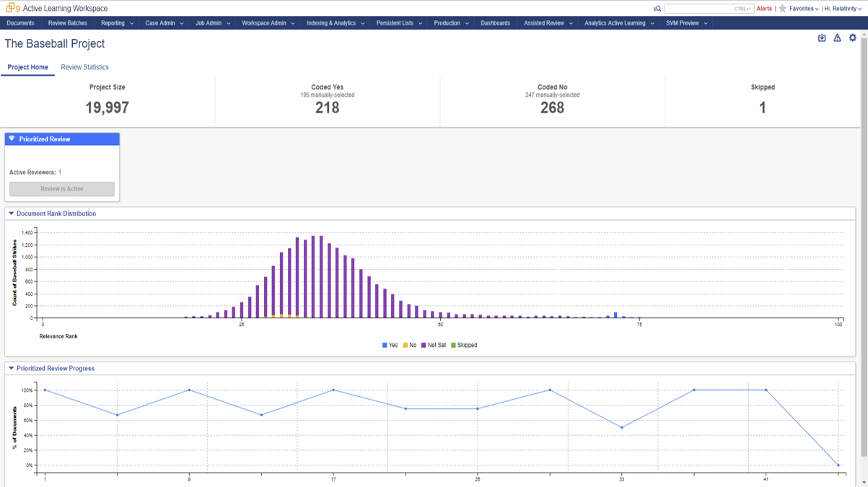Switch to the Review Statistics tab
Image resolution: width=868 pixels, height=487 pixels.
click(84, 66)
